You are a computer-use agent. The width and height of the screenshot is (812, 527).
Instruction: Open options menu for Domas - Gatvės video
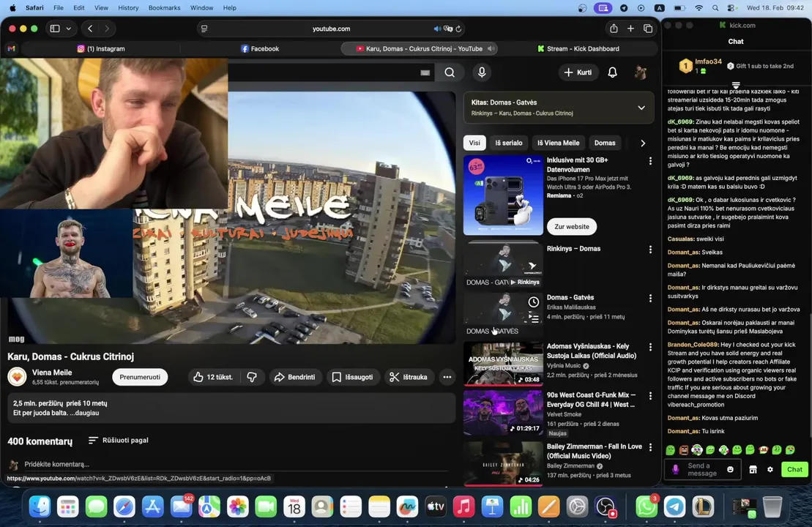click(650, 298)
